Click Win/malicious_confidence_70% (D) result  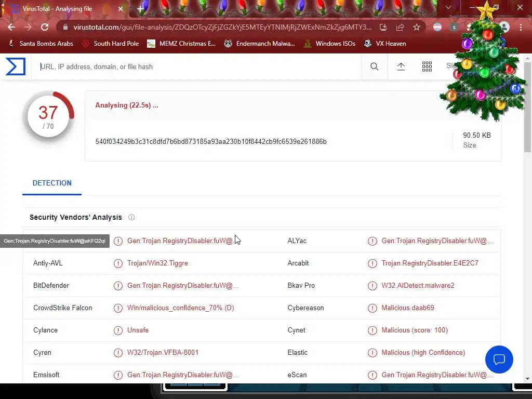click(x=180, y=308)
